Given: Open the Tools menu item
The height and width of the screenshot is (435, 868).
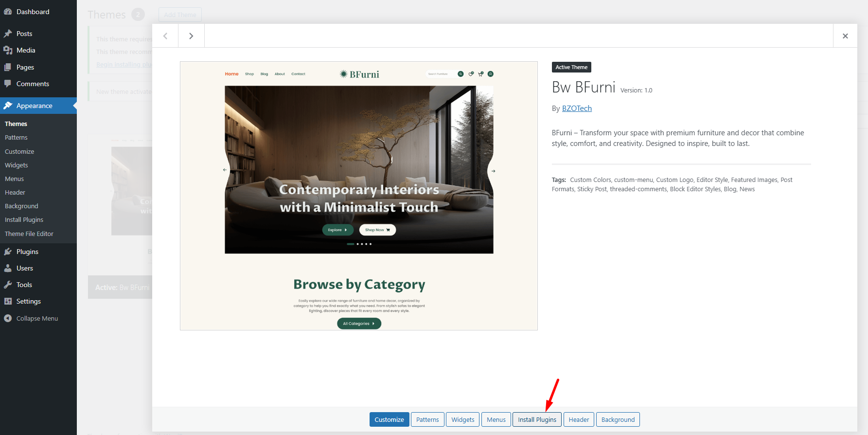Looking at the screenshot, I should (x=38, y=285).
